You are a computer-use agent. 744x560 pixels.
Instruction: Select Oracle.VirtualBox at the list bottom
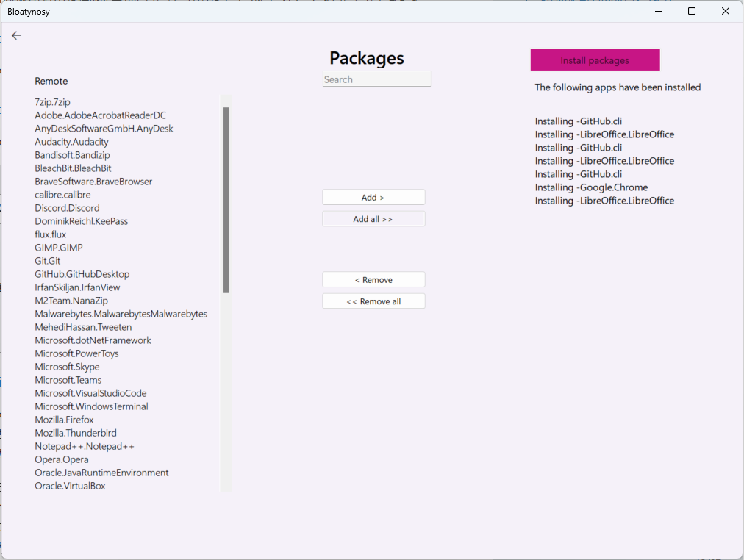pos(70,485)
